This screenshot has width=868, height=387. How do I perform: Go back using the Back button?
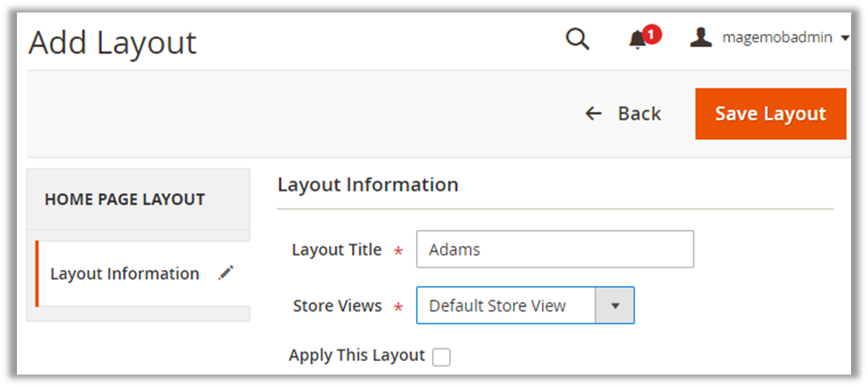click(x=624, y=113)
